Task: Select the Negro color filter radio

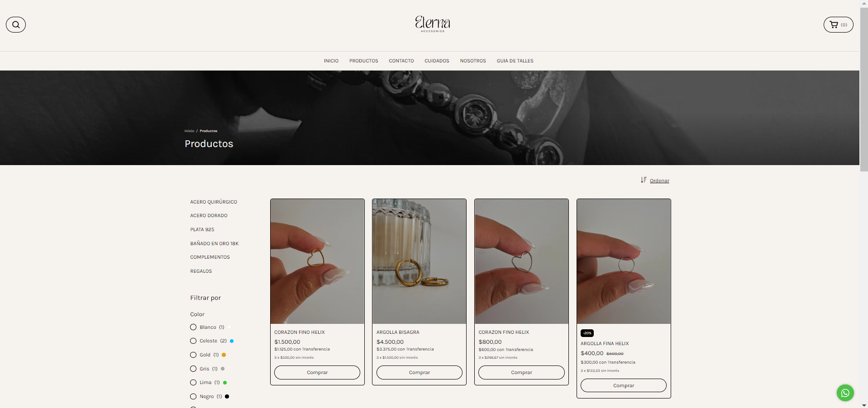Action: [193, 396]
